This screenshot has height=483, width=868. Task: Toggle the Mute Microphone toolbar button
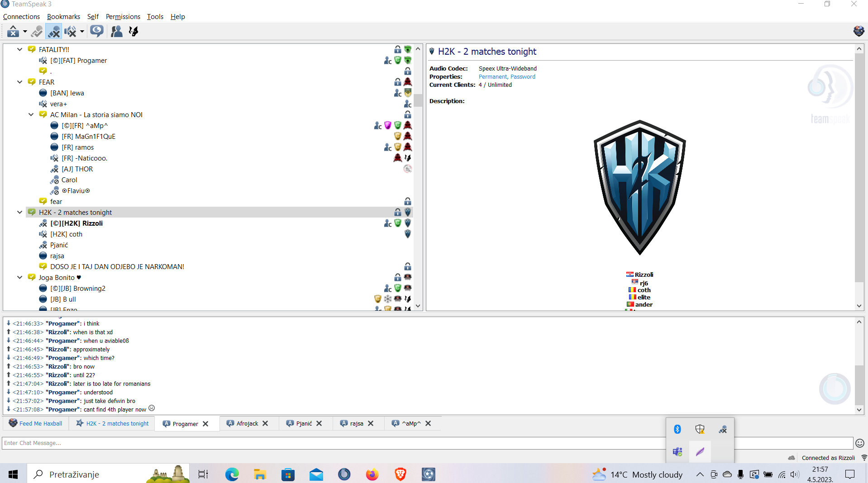pyautogui.click(x=54, y=31)
